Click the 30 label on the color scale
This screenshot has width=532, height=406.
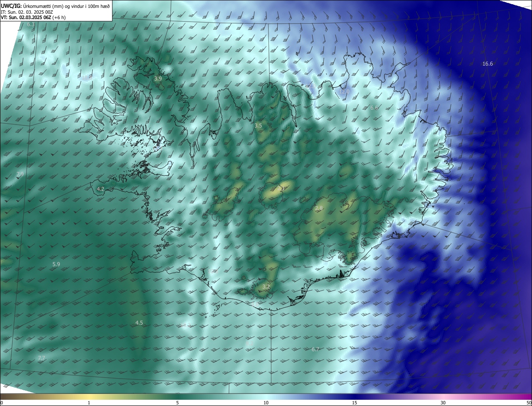pyautogui.click(x=443, y=403)
